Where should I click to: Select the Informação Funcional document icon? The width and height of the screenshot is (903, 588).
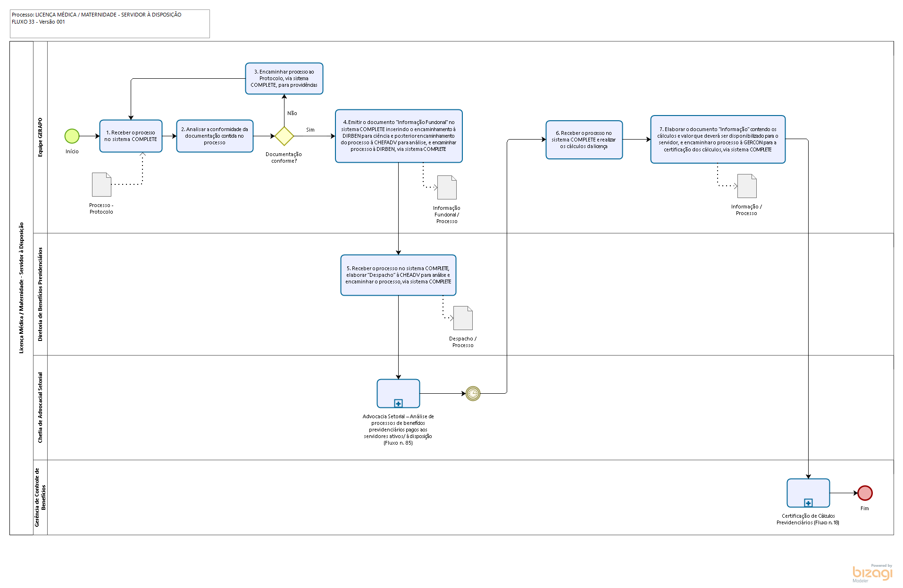(447, 187)
